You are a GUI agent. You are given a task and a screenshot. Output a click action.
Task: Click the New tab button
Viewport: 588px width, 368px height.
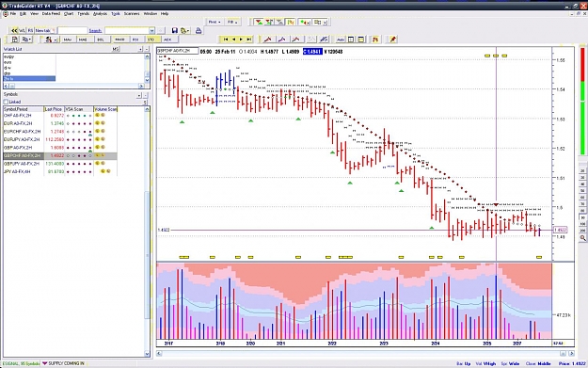pyautogui.click(x=44, y=30)
